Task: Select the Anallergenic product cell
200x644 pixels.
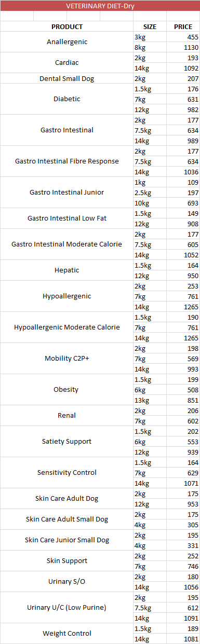Action: coord(66,42)
